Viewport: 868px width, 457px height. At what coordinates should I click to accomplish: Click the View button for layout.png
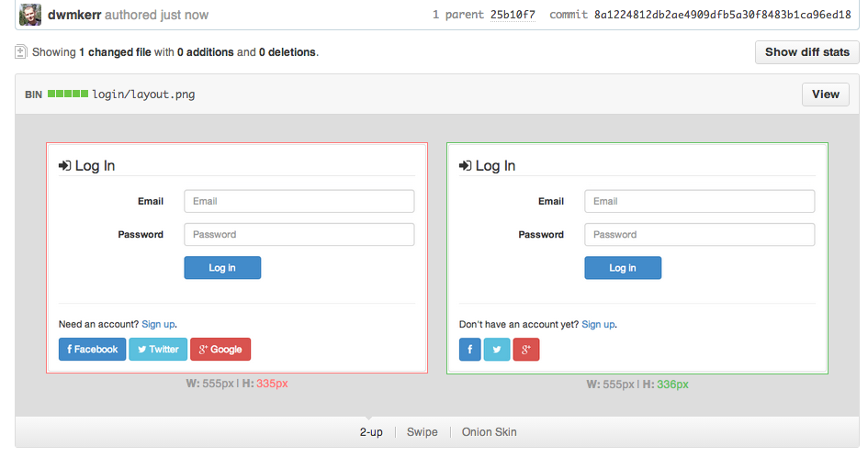[x=826, y=94]
